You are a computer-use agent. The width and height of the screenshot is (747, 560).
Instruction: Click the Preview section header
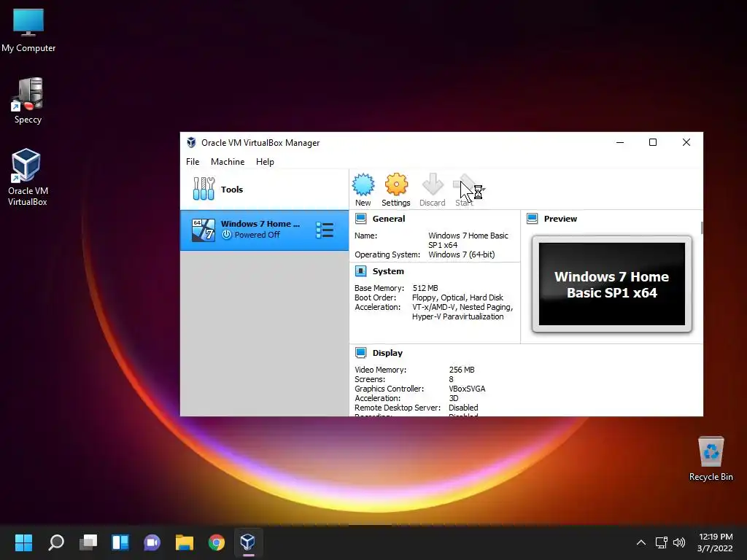tap(560, 219)
